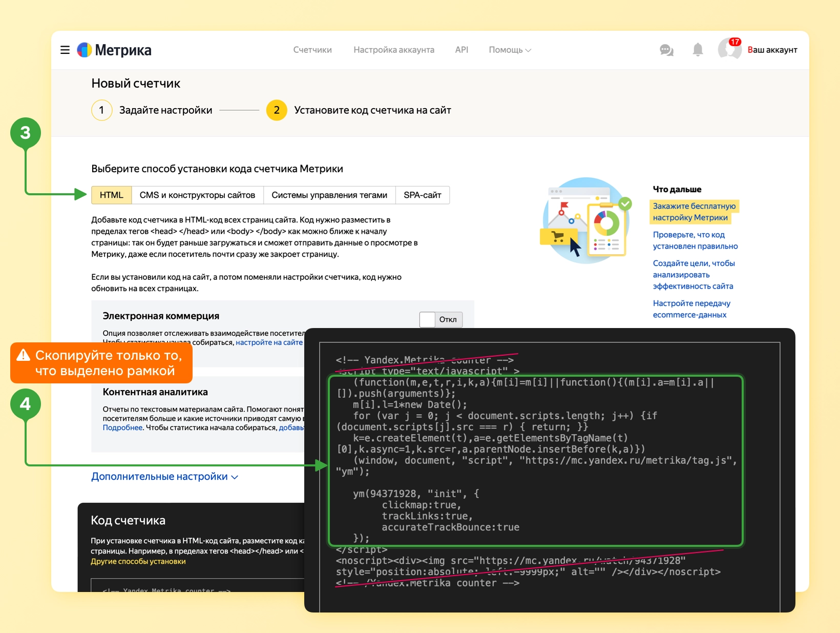Click the analytics illustration image
Viewport: 840px width, 633px height.
(586, 220)
